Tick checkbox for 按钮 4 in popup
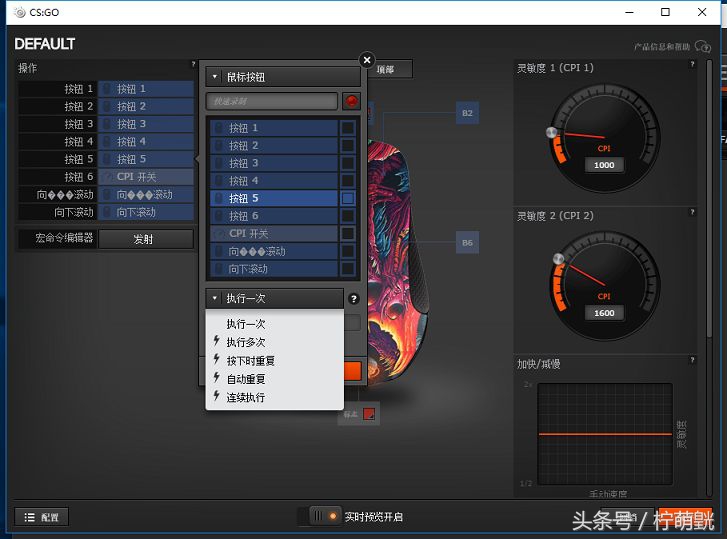 348,181
